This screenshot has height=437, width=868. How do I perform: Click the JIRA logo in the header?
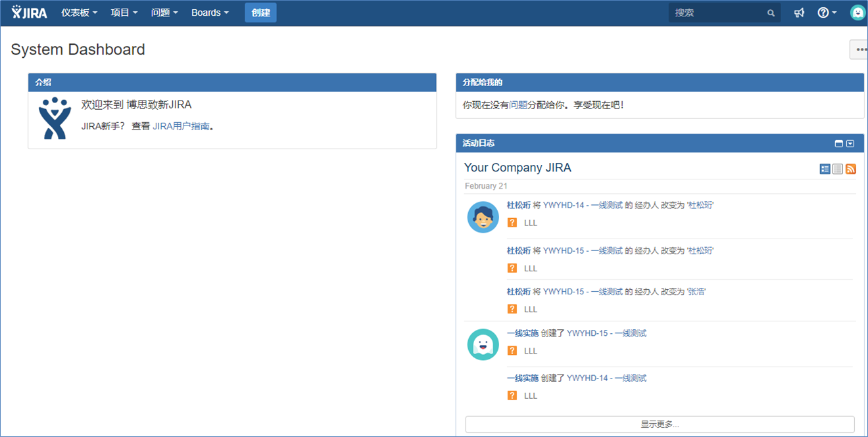click(30, 12)
